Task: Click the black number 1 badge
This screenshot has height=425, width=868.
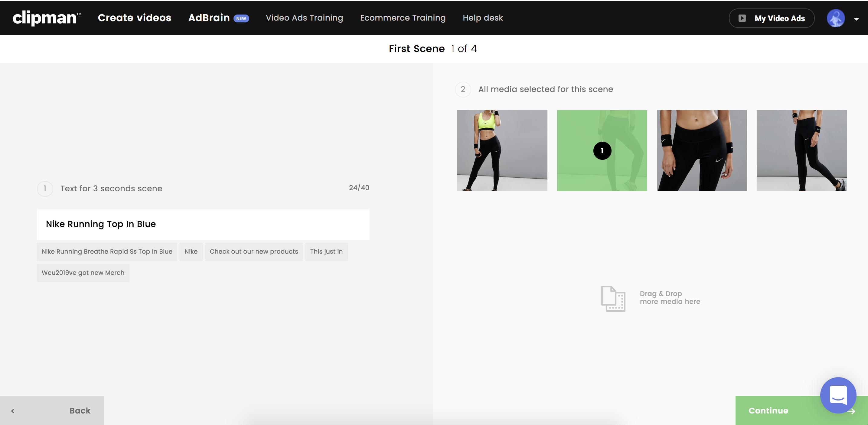Action: [x=602, y=151]
